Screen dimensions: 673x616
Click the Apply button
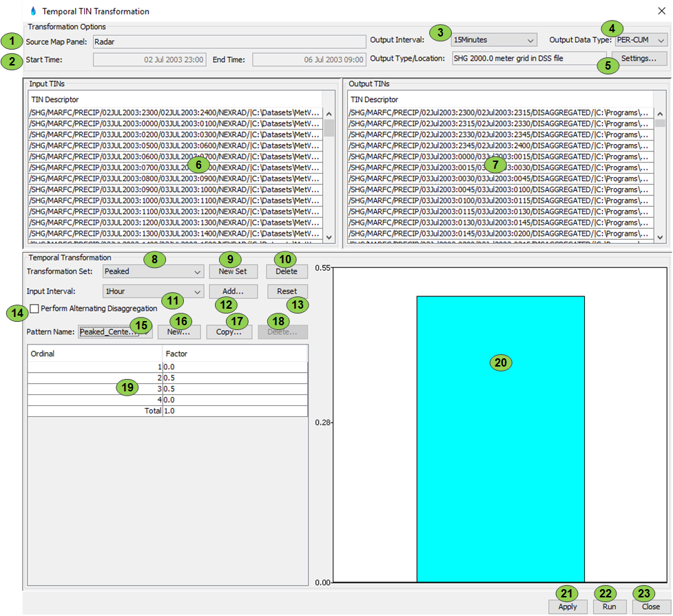click(568, 606)
